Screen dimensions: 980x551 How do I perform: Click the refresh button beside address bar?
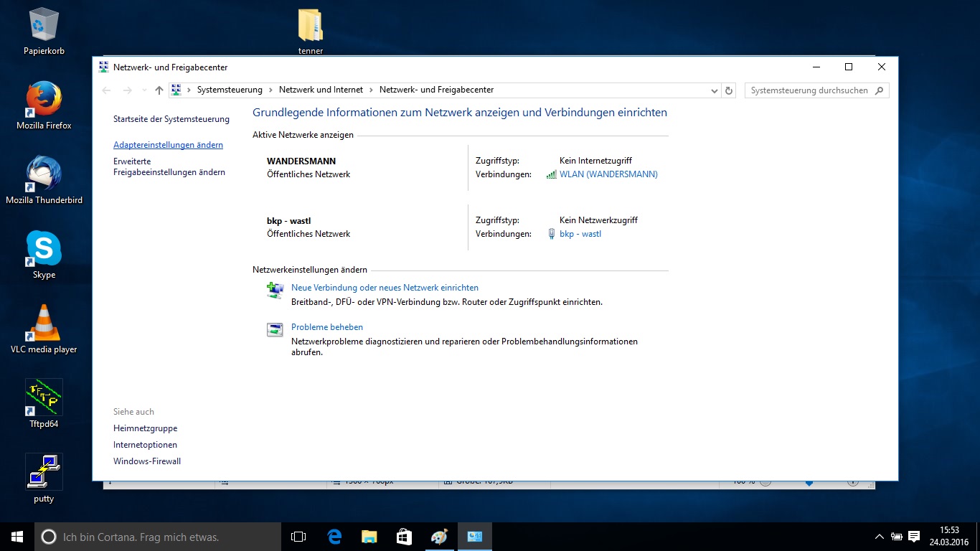coord(729,90)
